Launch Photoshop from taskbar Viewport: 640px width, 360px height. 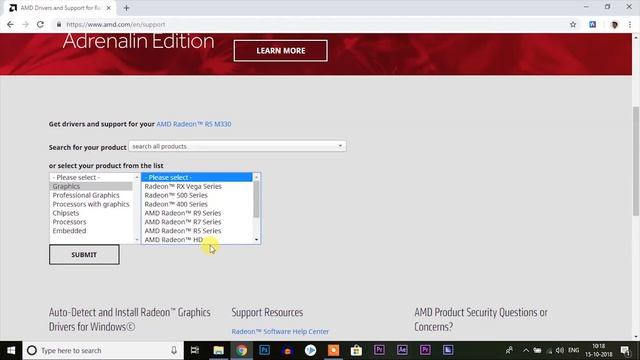(264, 350)
